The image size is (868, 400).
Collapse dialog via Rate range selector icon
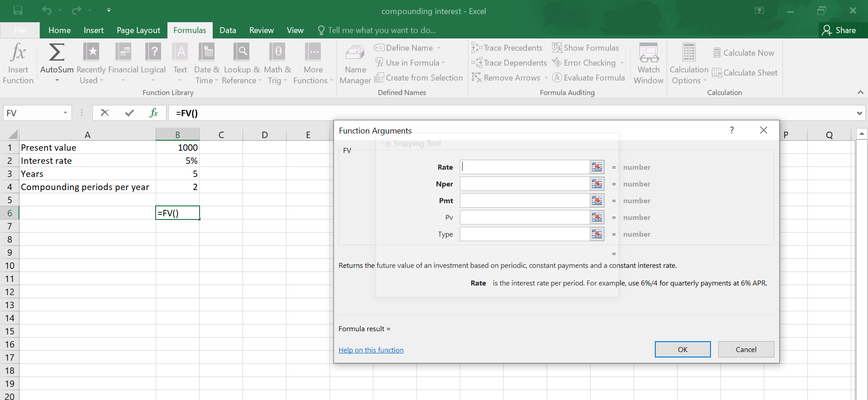pyautogui.click(x=597, y=167)
